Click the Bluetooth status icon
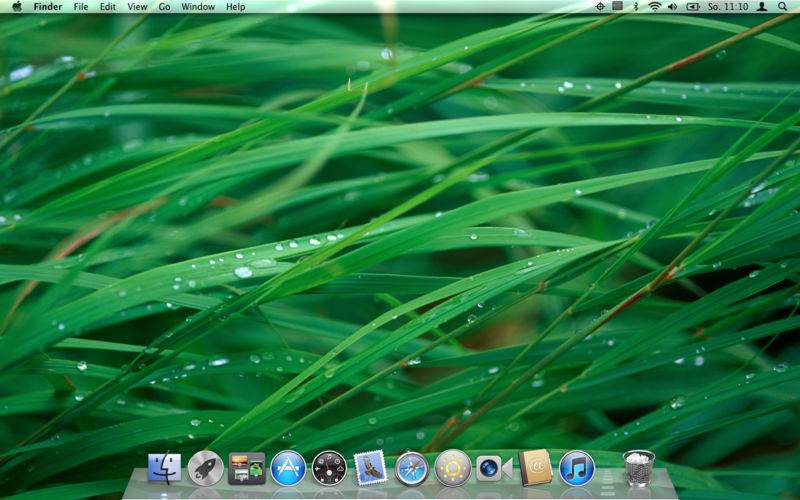 pyautogui.click(x=636, y=7)
